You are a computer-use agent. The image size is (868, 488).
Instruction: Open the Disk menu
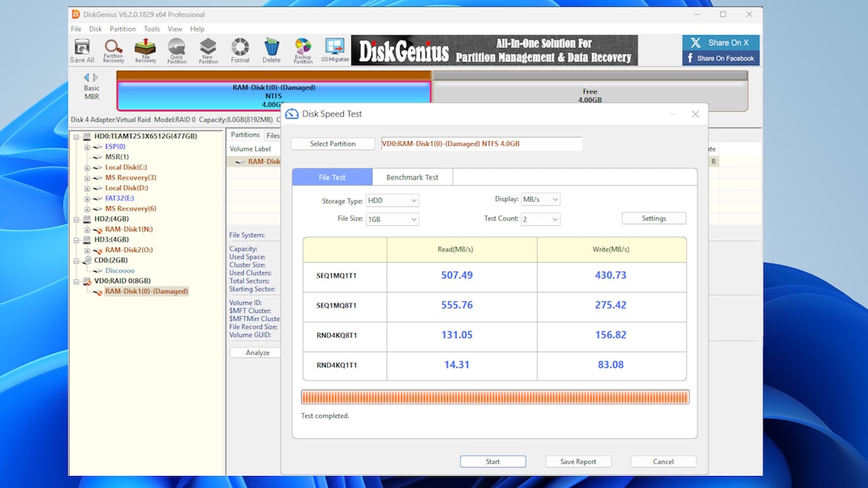coord(95,29)
